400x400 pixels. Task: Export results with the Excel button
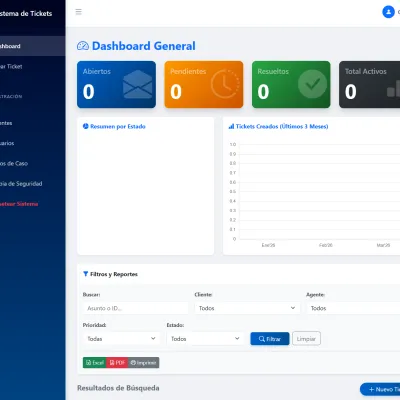pos(95,363)
